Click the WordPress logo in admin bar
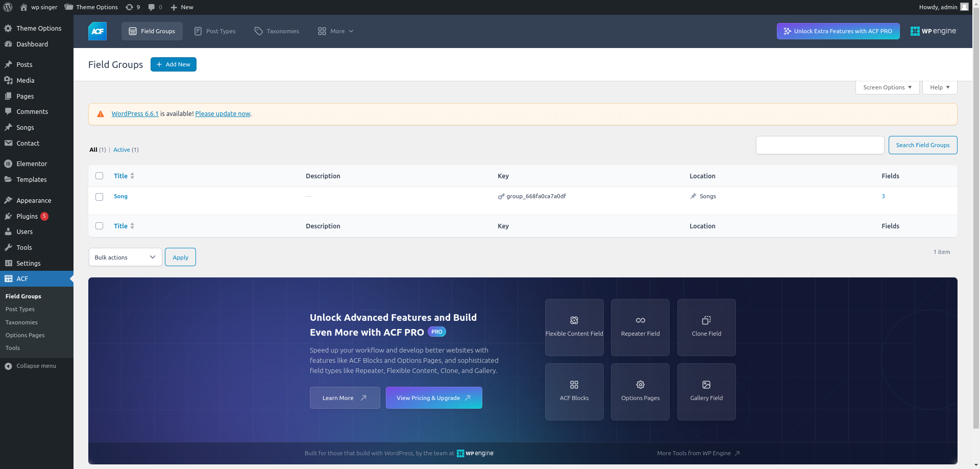The height and width of the screenshot is (469, 980). click(8, 7)
